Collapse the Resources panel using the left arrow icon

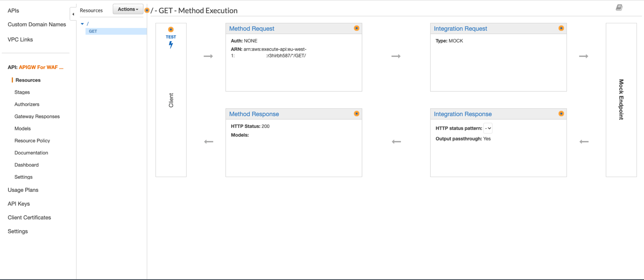click(73, 14)
